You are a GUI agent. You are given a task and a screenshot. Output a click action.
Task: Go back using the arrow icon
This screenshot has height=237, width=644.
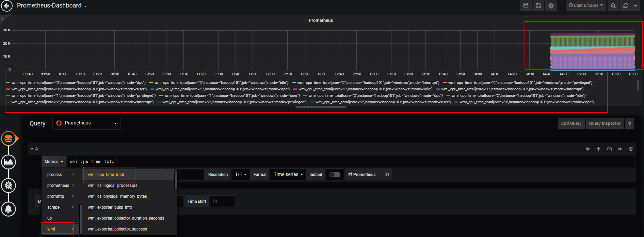[x=6, y=5]
